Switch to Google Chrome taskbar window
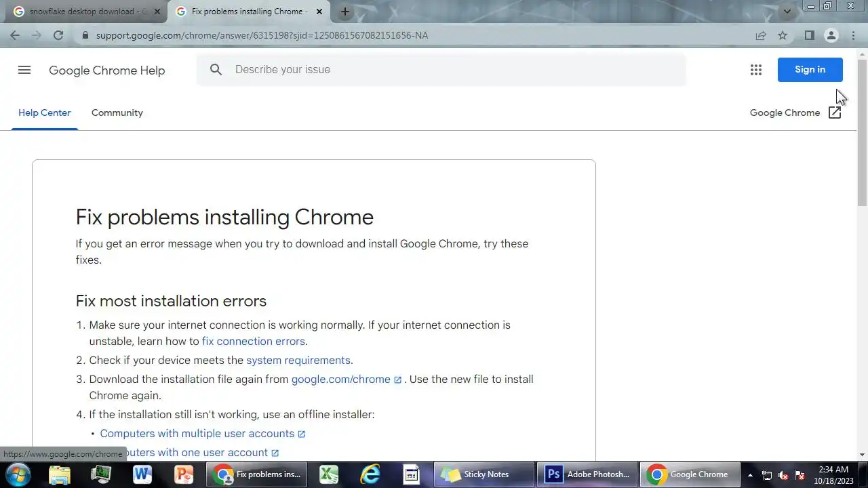The width and height of the screenshot is (868, 488). [x=690, y=474]
